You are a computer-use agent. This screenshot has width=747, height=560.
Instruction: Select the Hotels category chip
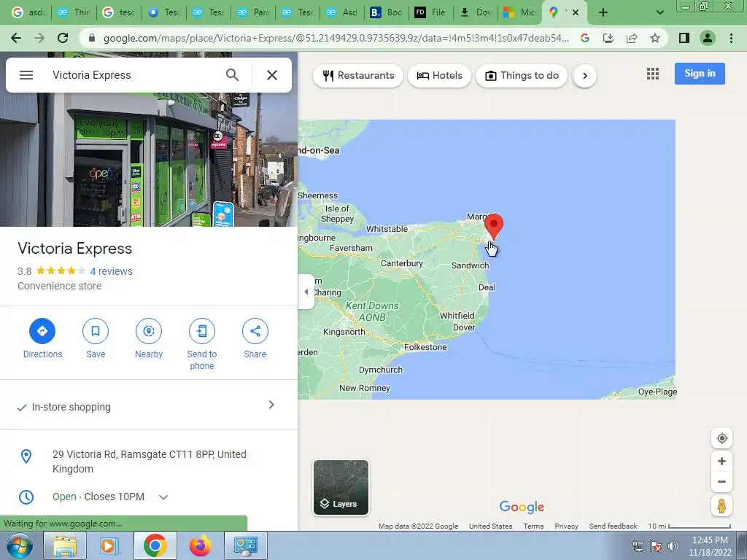439,76
